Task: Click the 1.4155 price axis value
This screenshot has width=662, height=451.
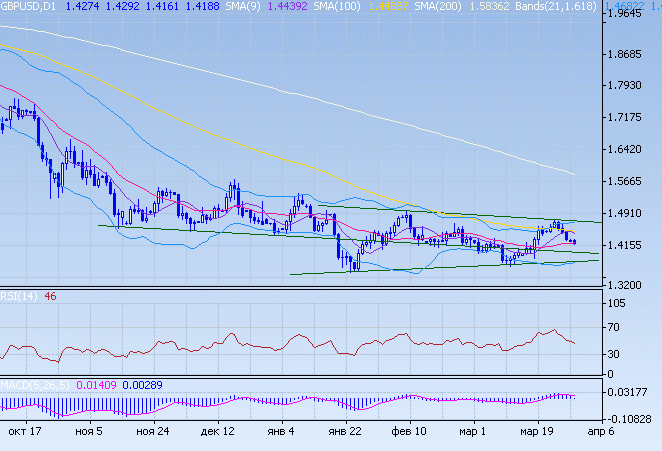Action: [631, 245]
